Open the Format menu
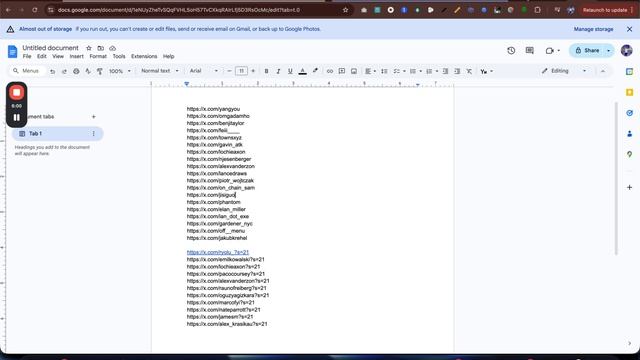 pyautogui.click(x=98, y=56)
